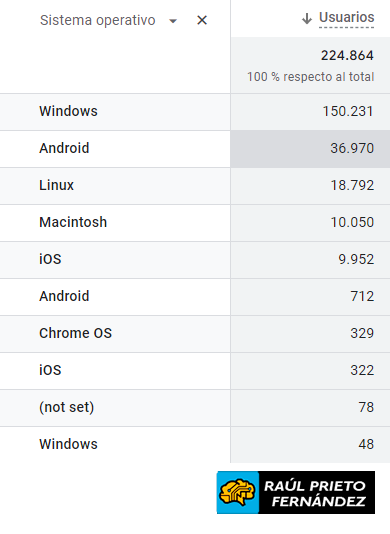Click the Android row showing 712 users
Screen dimensions: 390x534
(195, 297)
